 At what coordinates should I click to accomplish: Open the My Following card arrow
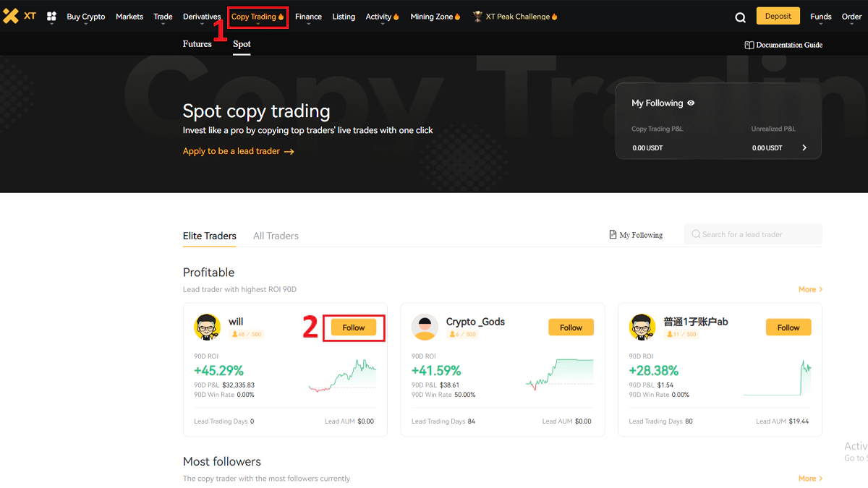click(x=804, y=147)
